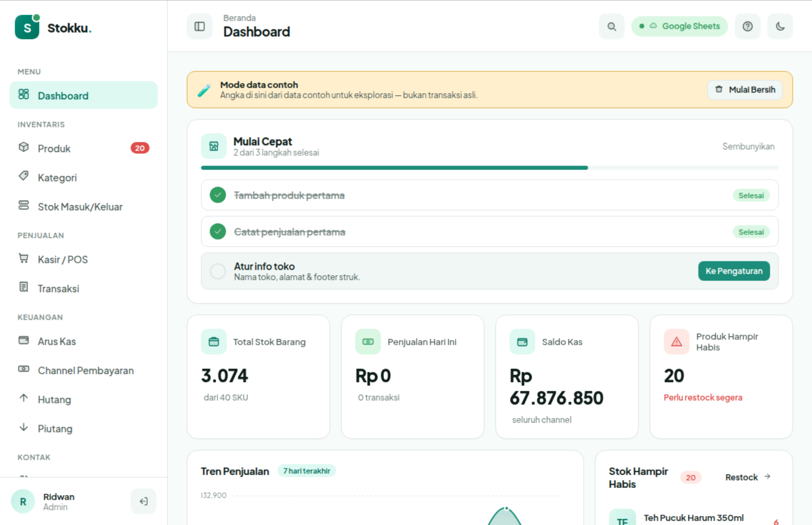This screenshot has width=812, height=525.
Task: Click the Dashboard grid icon
Action: [x=24, y=94]
